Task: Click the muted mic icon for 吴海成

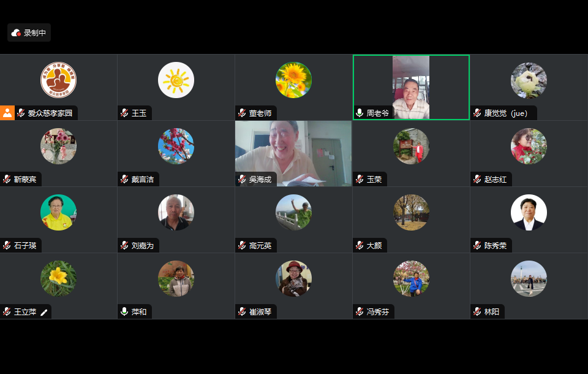Action: [x=243, y=180]
